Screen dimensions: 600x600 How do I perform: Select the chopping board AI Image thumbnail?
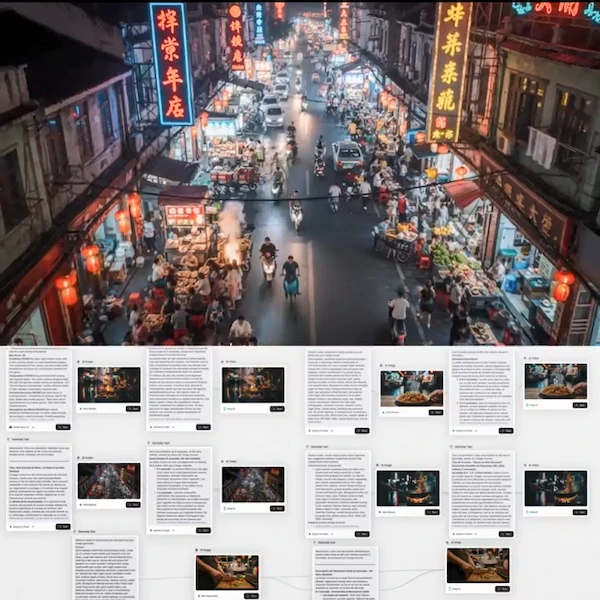[x=227, y=572]
